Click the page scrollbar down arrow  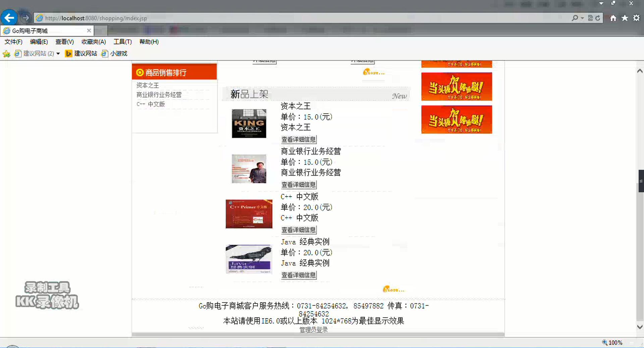[640, 327]
